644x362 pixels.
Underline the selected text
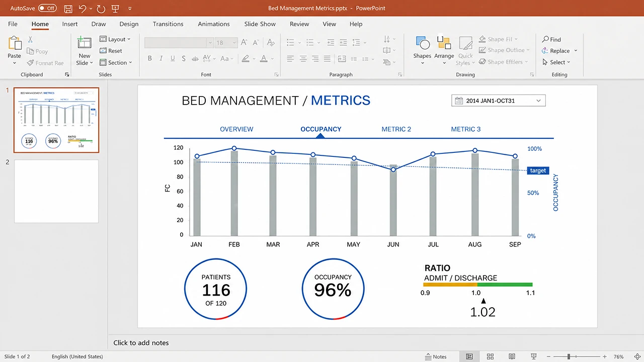[173, 58]
